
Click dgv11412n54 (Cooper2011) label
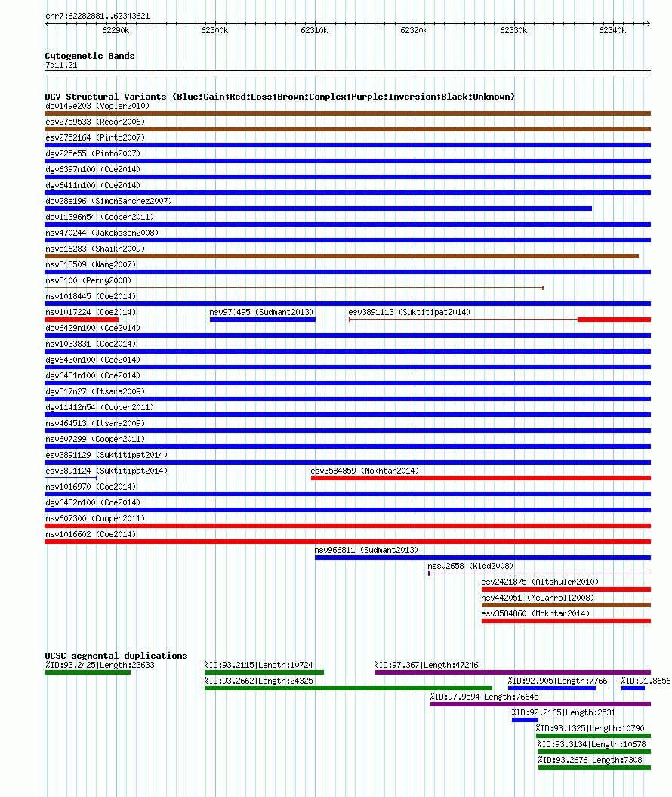click(x=100, y=407)
